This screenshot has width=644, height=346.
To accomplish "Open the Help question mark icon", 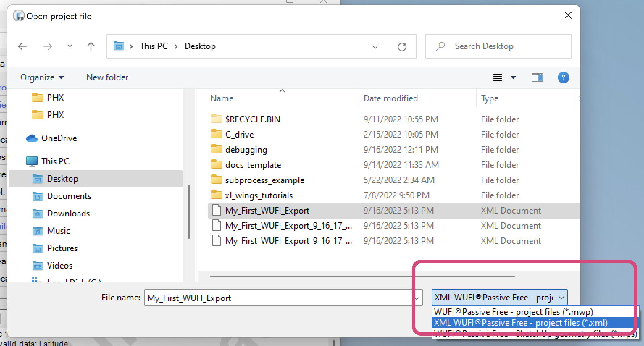I will [563, 77].
